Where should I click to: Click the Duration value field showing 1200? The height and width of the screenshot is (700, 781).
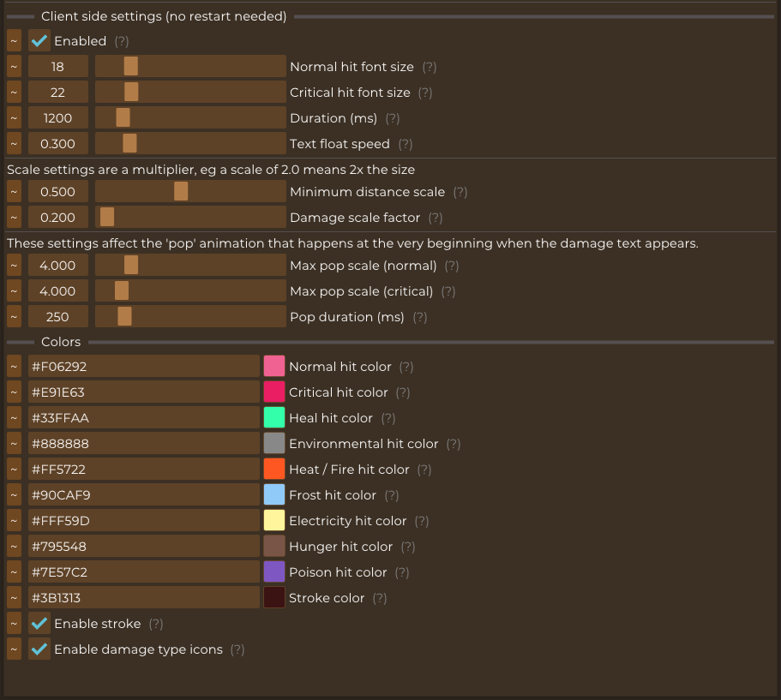tap(58, 118)
